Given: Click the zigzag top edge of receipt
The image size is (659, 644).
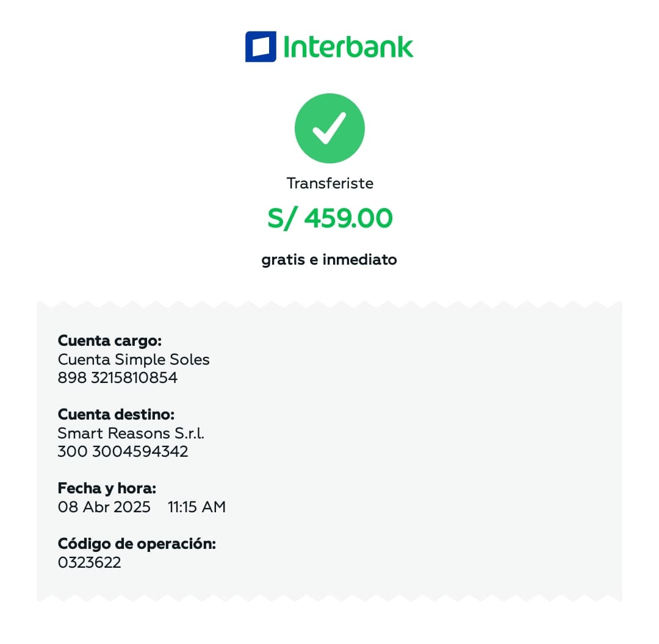Looking at the screenshot, I should click(x=329, y=304).
